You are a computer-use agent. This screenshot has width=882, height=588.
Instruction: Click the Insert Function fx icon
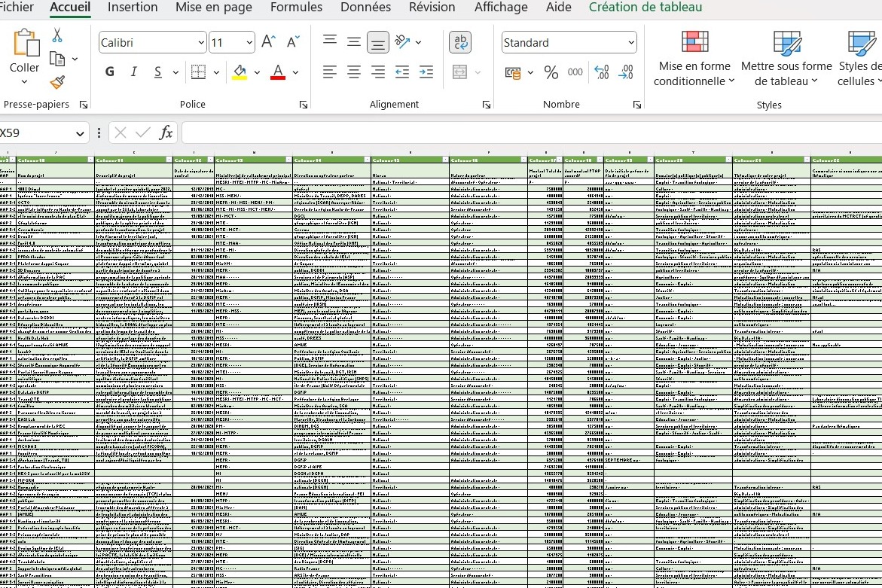(x=166, y=133)
